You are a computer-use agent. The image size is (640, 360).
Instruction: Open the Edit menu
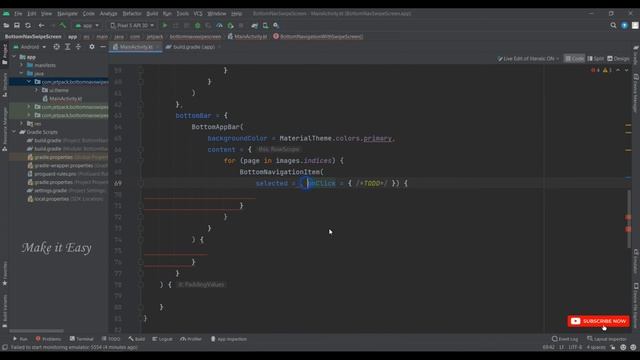pos(32,13)
